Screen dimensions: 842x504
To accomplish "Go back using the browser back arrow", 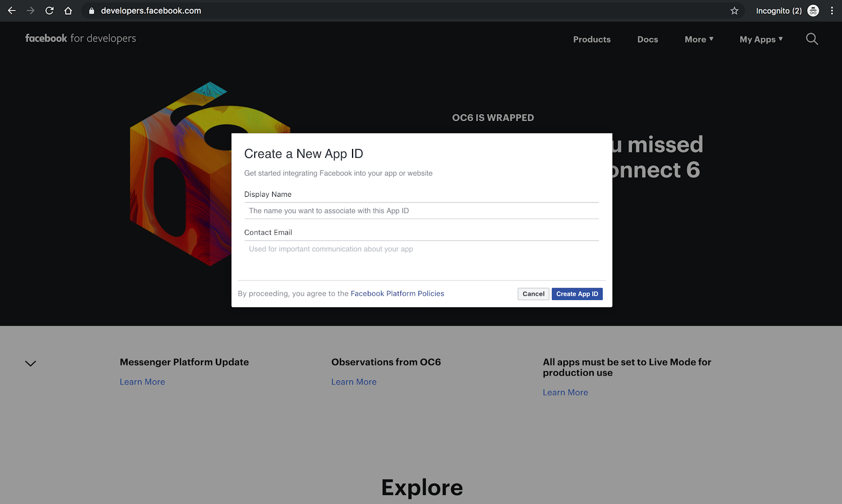I will pos(12,11).
